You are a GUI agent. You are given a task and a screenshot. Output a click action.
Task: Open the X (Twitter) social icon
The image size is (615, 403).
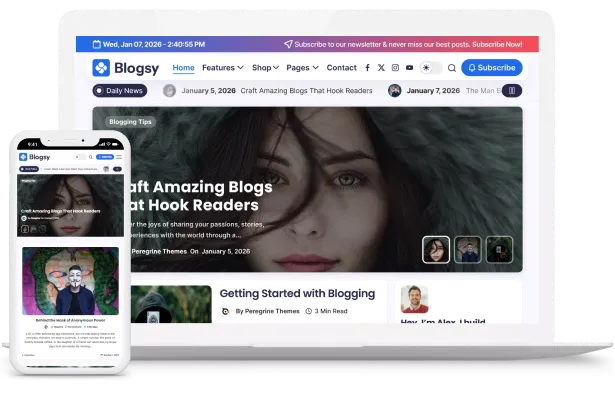382,68
